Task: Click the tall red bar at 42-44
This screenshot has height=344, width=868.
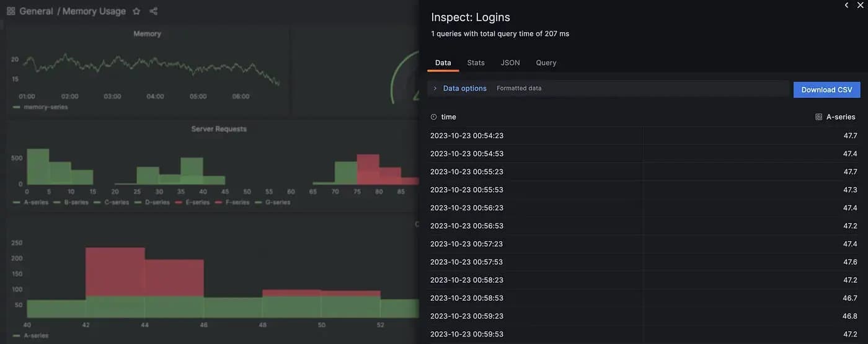Action: (115, 271)
